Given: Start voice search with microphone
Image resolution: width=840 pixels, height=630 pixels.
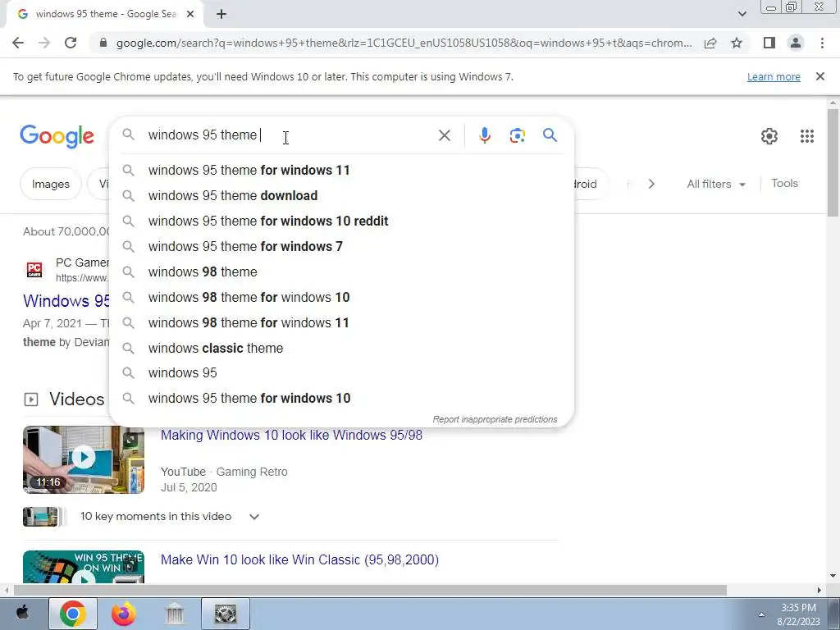Looking at the screenshot, I should tap(485, 135).
